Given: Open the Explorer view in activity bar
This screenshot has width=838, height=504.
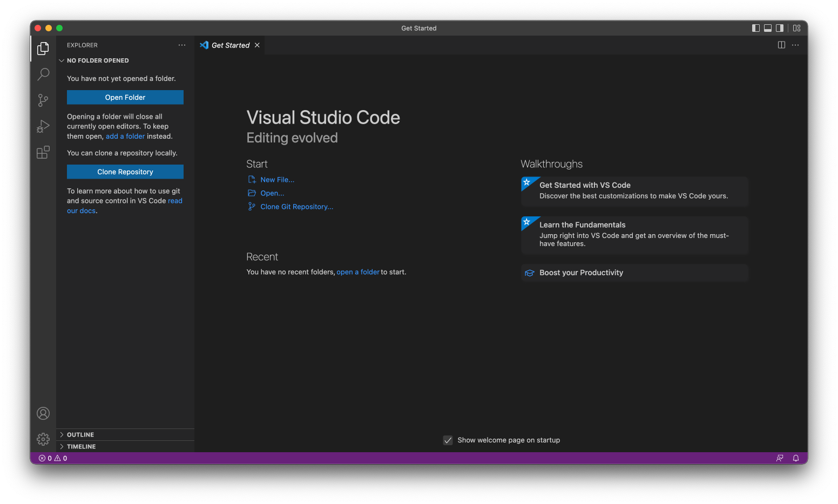Looking at the screenshot, I should click(43, 49).
